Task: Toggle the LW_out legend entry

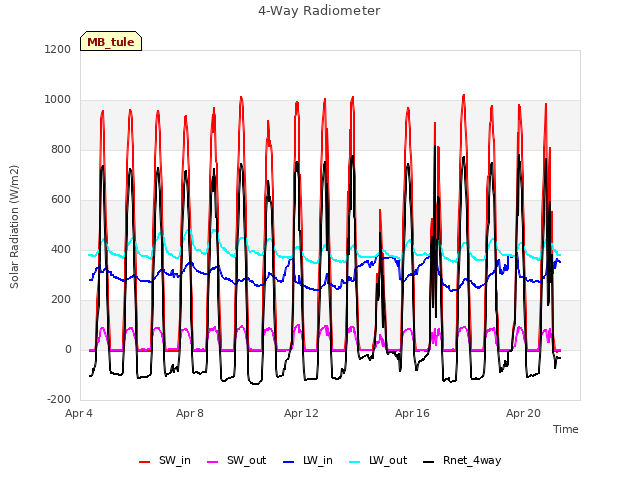Action: 378,461
